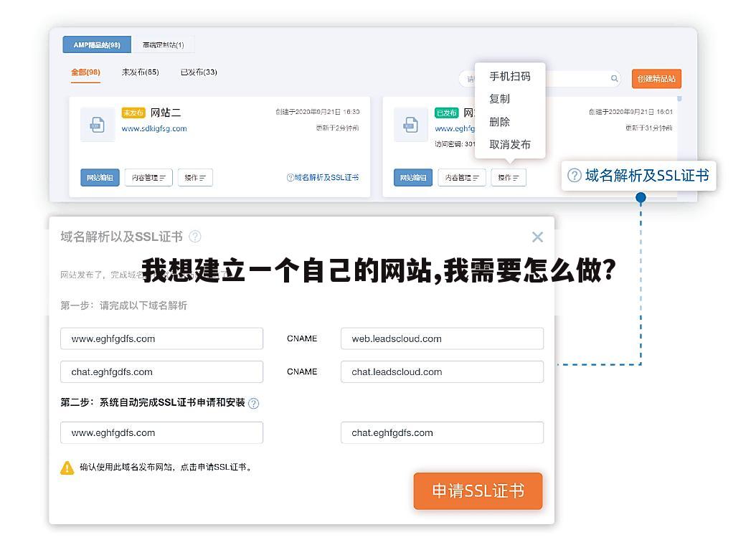The height and width of the screenshot is (545, 756).
Task: Expand the 内容管理 dropdown on the right card
Action: pos(462,177)
